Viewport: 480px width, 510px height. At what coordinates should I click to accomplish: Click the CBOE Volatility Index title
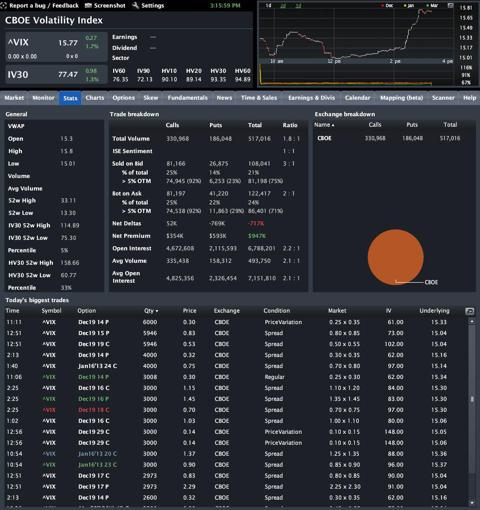pyautogui.click(x=54, y=21)
